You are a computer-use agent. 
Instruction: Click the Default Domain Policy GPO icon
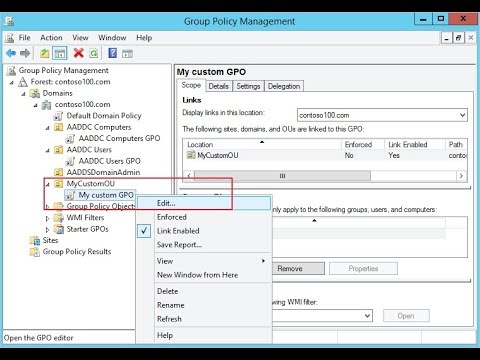(x=58, y=116)
